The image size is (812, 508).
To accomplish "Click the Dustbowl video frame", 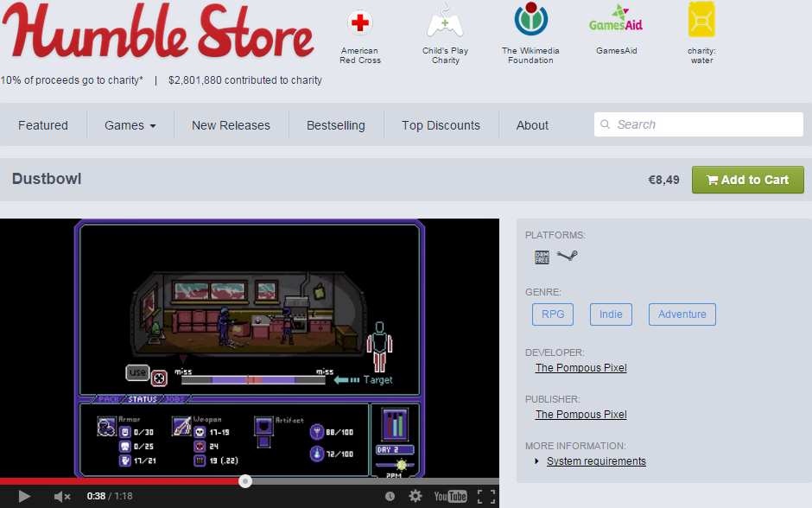I will [x=250, y=348].
